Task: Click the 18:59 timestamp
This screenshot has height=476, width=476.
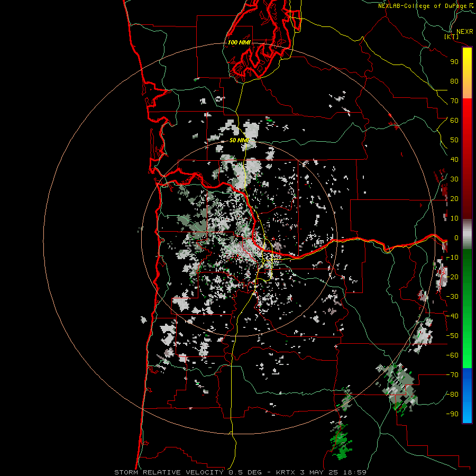Action: tap(354, 472)
